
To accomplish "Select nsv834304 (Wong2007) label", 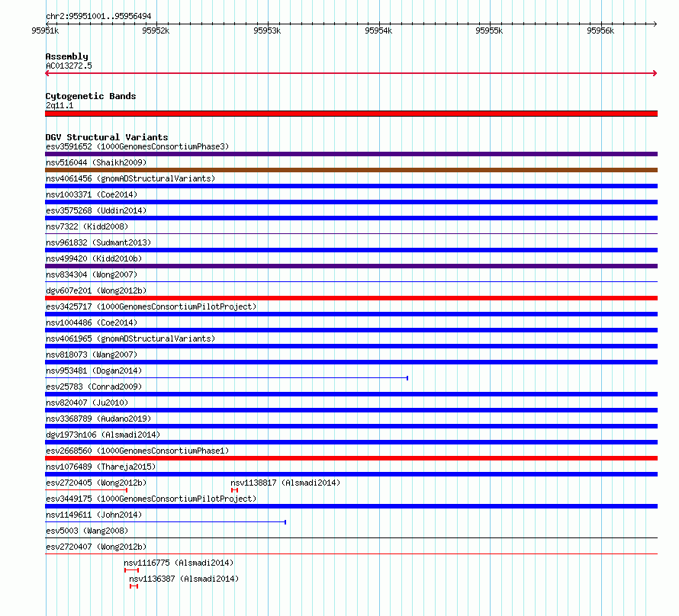I will tap(92, 274).
